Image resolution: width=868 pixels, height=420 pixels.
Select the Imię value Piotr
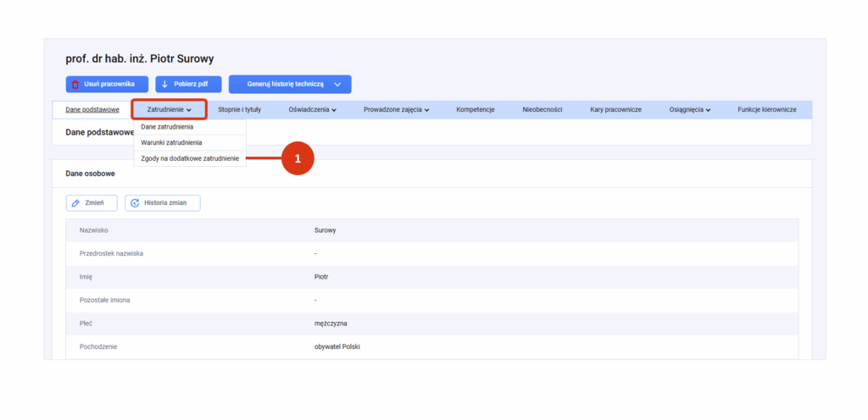point(321,276)
